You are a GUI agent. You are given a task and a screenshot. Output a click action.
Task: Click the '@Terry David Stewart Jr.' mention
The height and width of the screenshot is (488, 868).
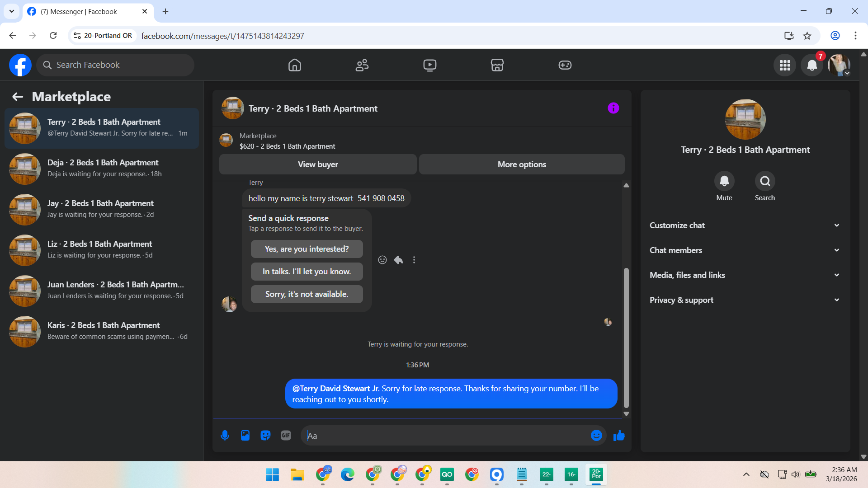pos(336,389)
